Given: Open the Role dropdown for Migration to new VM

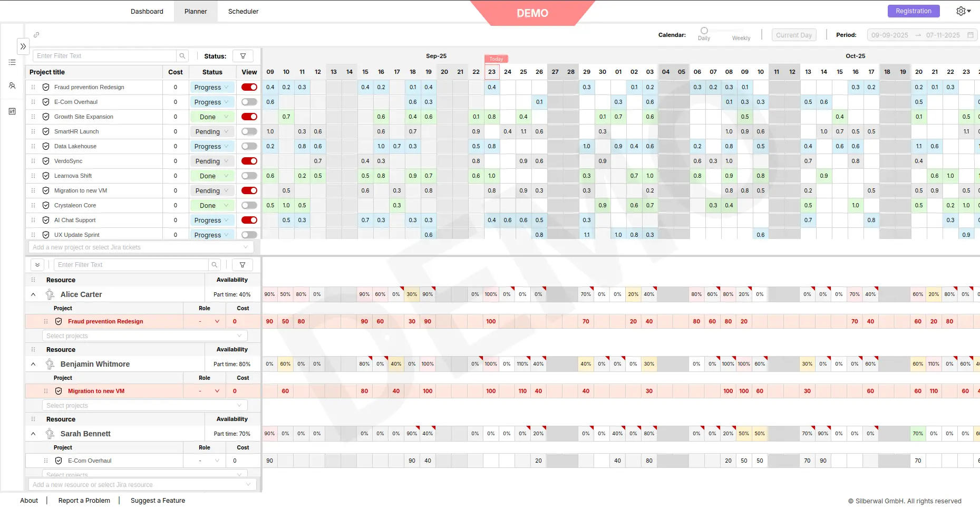Looking at the screenshot, I should pos(217,391).
